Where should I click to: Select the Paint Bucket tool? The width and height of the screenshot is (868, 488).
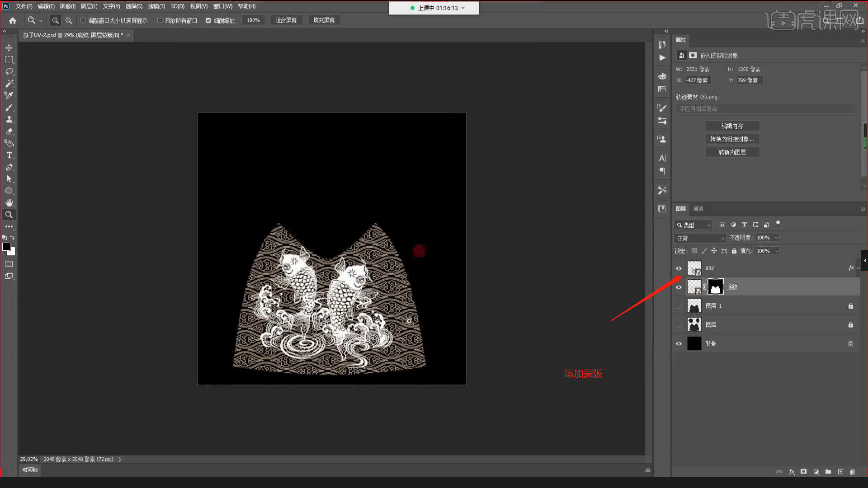tap(9, 143)
